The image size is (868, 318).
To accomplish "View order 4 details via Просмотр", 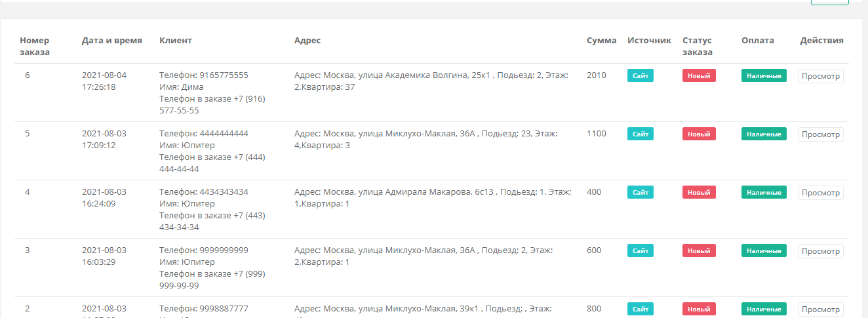I will (820, 193).
